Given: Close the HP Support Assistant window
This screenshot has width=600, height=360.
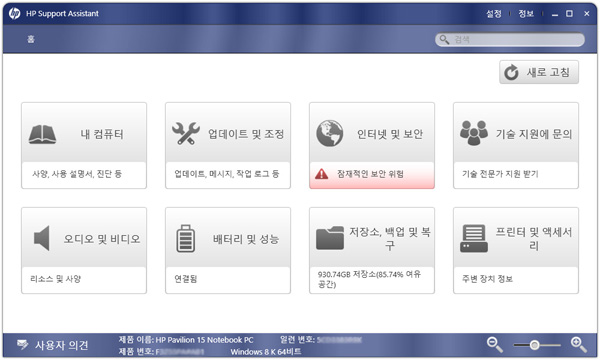Looking at the screenshot, I should (587, 13).
